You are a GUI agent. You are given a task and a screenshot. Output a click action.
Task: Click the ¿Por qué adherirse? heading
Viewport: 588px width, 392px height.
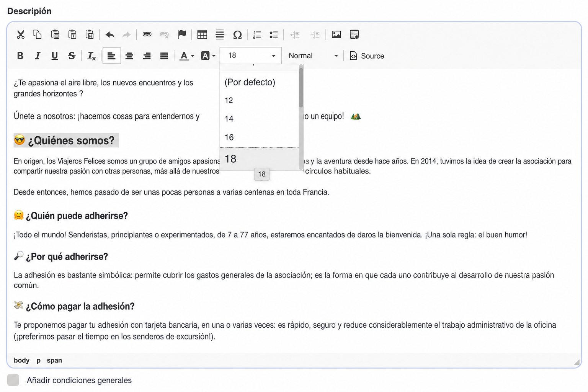click(x=61, y=256)
